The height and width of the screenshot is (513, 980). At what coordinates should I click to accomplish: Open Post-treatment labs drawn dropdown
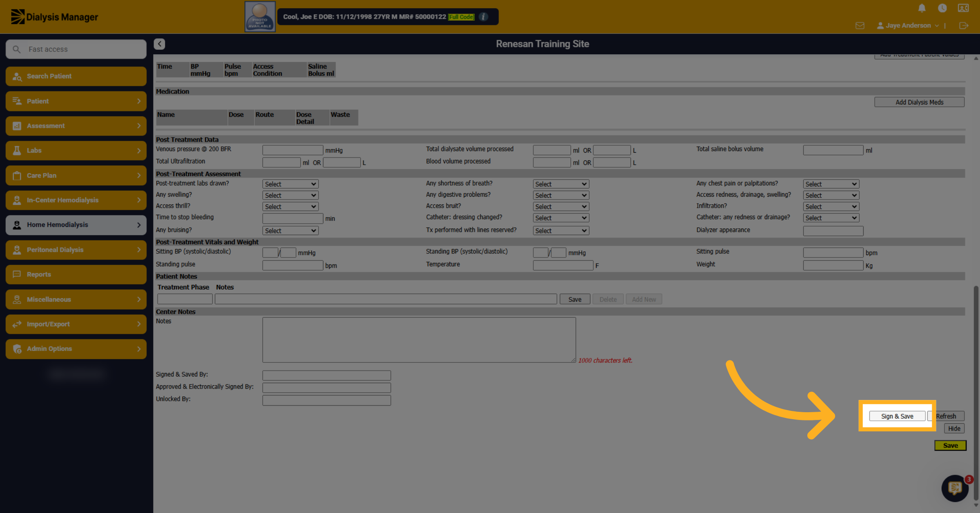(x=290, y=184)
